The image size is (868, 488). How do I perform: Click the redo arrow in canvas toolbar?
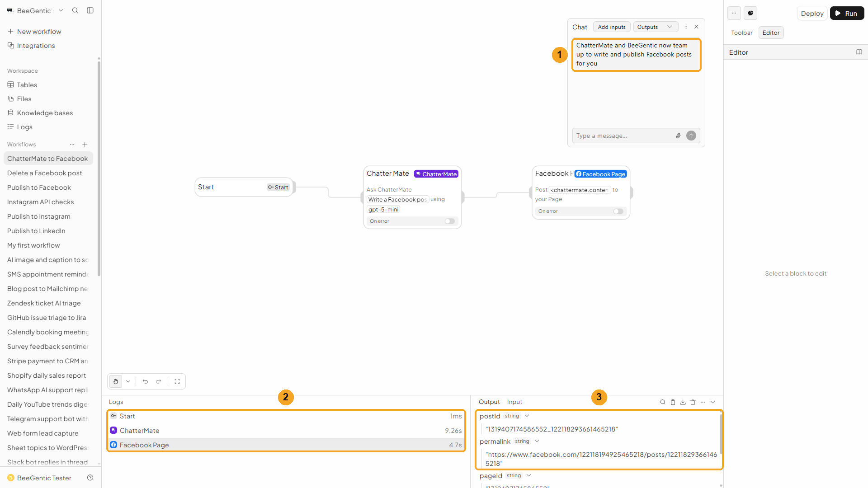pyautogui.click(x=159, y=381)
